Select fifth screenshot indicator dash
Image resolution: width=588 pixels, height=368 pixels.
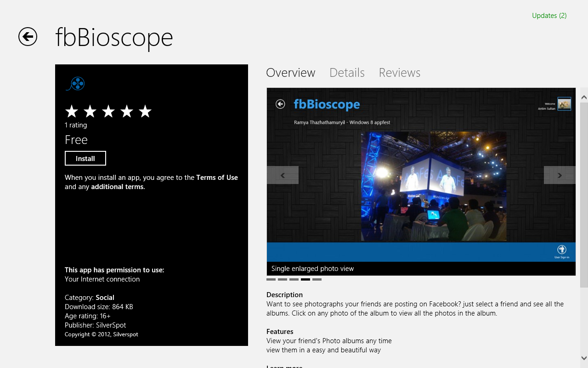pos(317,279)
